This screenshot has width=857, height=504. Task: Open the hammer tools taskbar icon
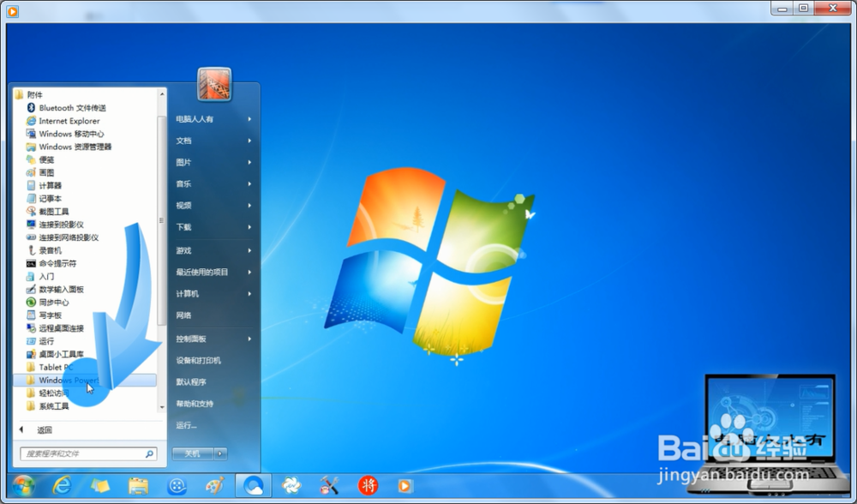pyautogui.click(x=330, y=485)
